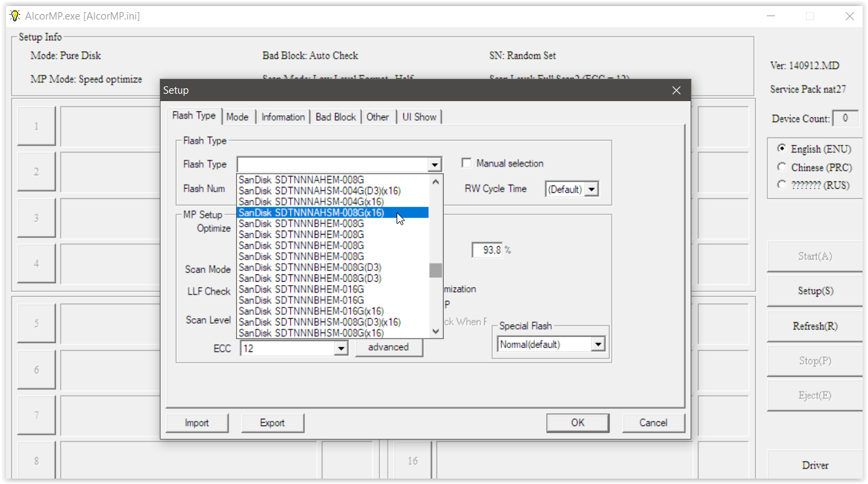Open the ECC value dropdown

pos(341,348)
